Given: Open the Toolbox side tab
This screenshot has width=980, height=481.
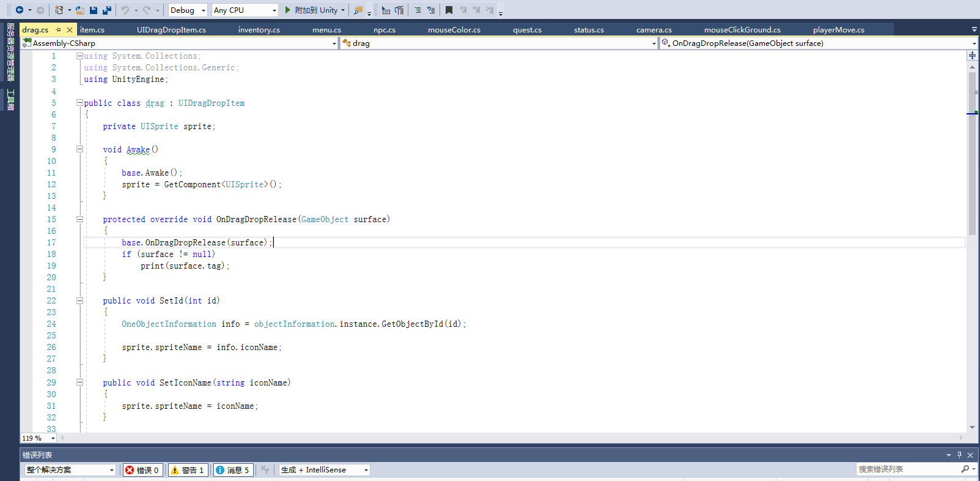Looking at the screenshot, I should point(10,100).
